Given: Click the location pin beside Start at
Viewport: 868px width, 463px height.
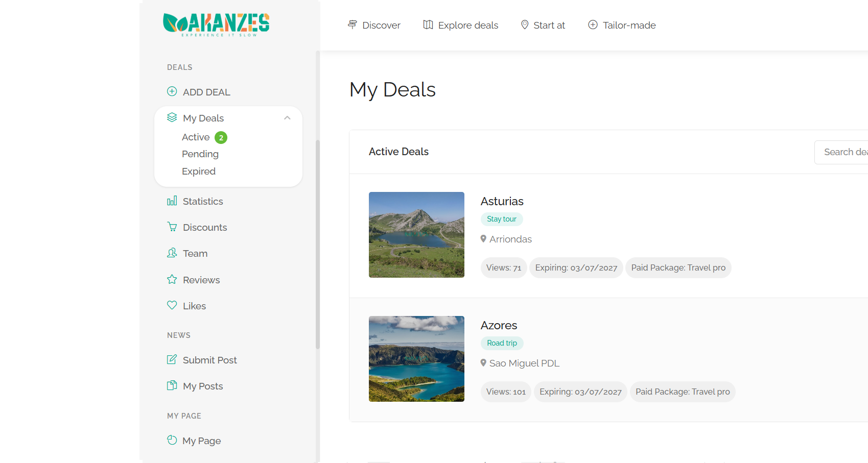Looking at the screenshot, I should click(x=525, y=25).
